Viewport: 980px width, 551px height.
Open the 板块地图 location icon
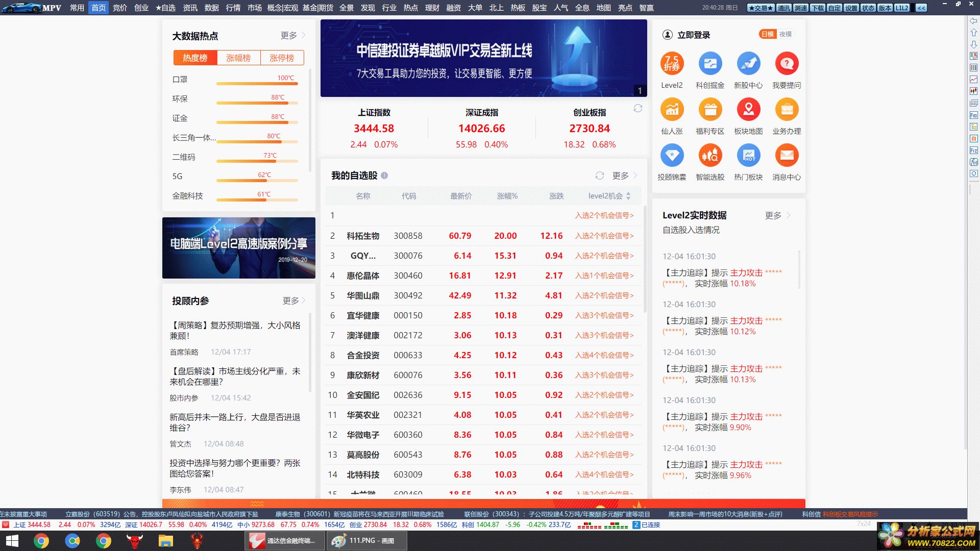coord(748,110)
